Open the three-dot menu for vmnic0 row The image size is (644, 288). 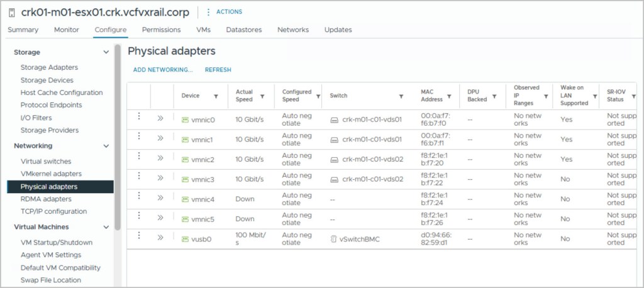coord(139,118)
